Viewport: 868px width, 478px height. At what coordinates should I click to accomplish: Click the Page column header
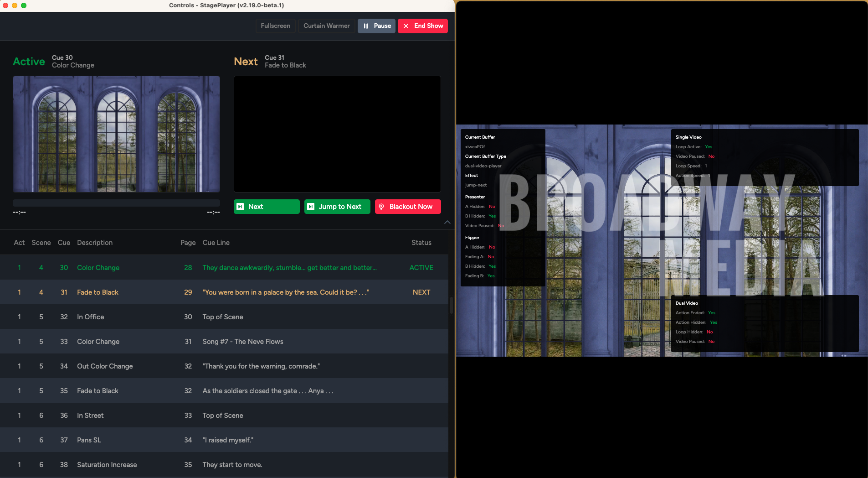(x=188, y=243)
